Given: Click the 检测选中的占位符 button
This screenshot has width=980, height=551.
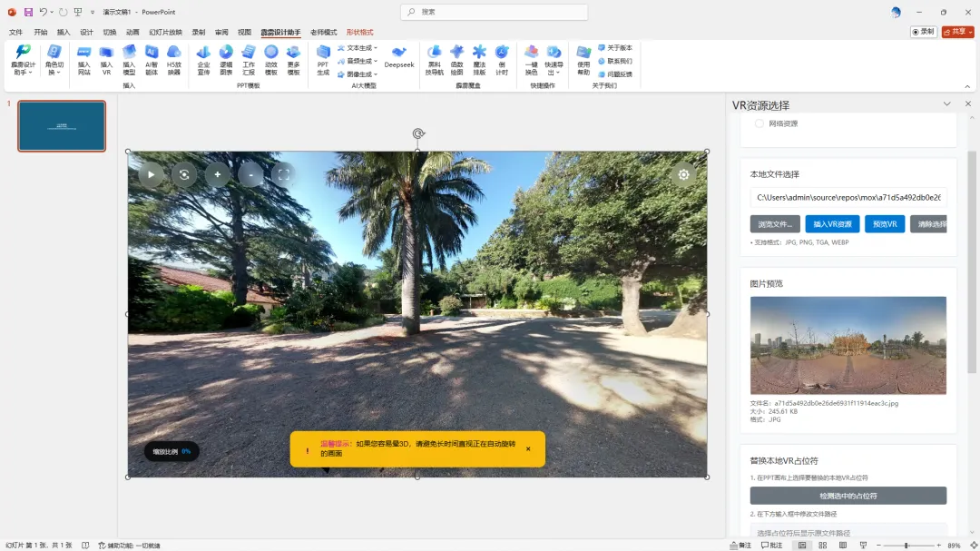Looking at the screenshot, I should tap(848, 496).
